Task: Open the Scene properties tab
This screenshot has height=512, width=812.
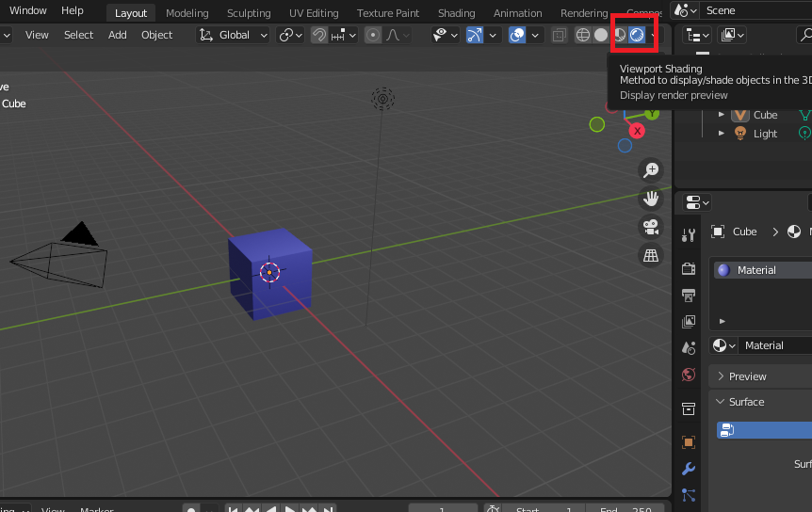Action: point(689,348)
